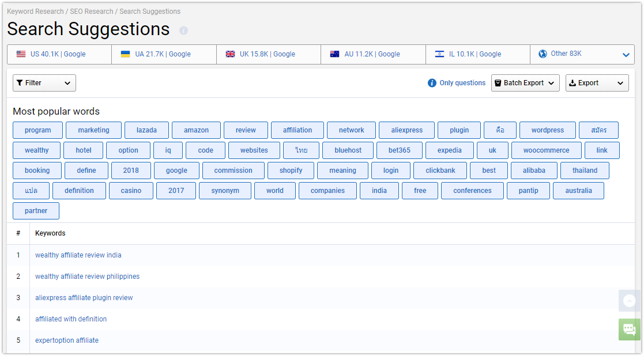644x356 pixels.
Task: Filter by the wordpress tag
Action: (548, 130)
